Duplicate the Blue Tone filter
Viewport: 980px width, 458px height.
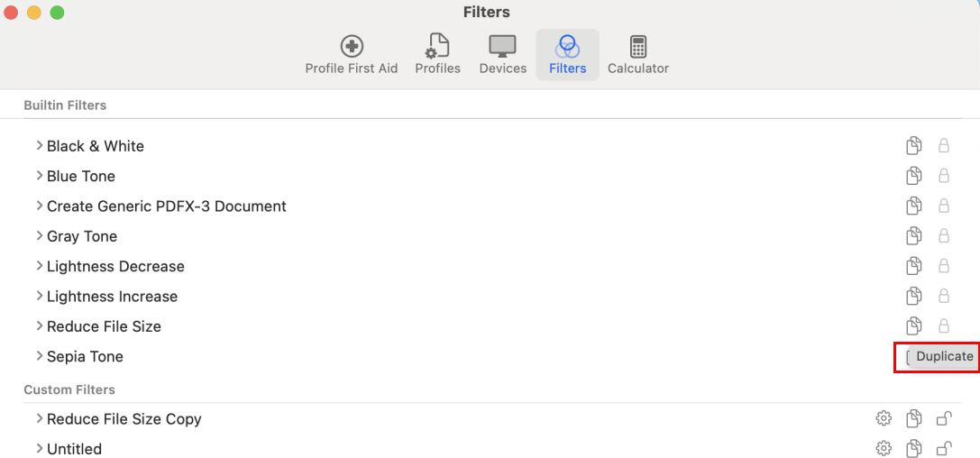click(914, 176)
